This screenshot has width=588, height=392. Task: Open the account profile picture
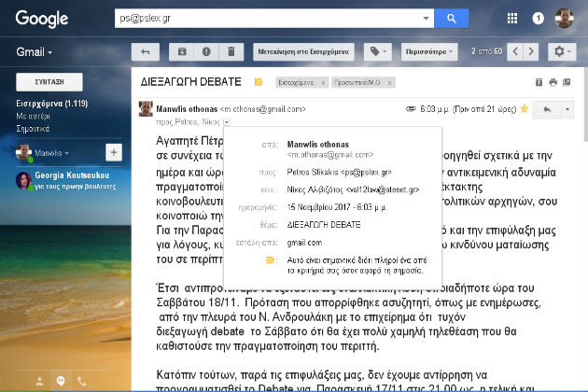tap(565, 19)
